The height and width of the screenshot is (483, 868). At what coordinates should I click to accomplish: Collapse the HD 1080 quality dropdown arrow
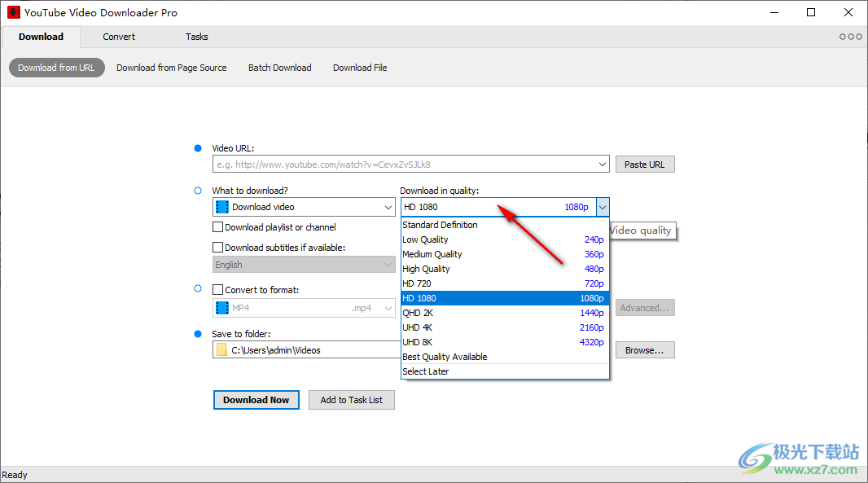click(x=603, y=207)
